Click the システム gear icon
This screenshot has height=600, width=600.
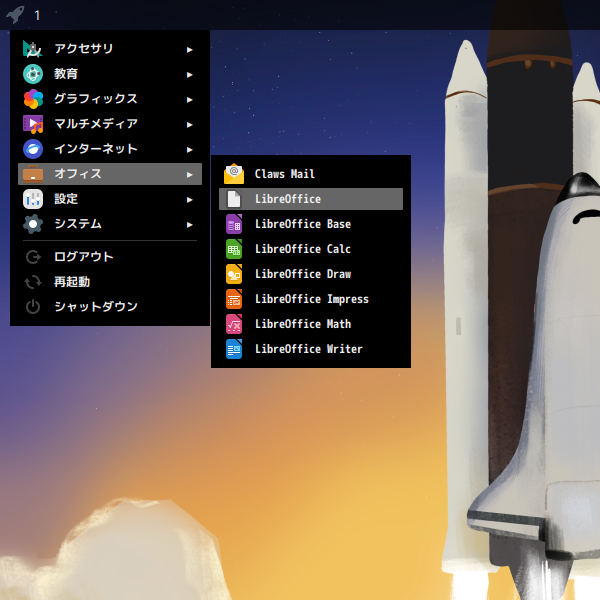(33, 224)
